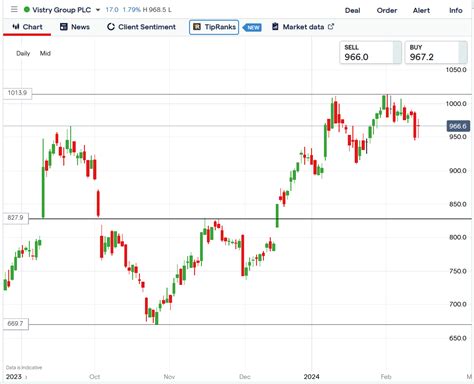Open the Deal ticket
Viewport: 474px width, 384px height.
point(352,10)
